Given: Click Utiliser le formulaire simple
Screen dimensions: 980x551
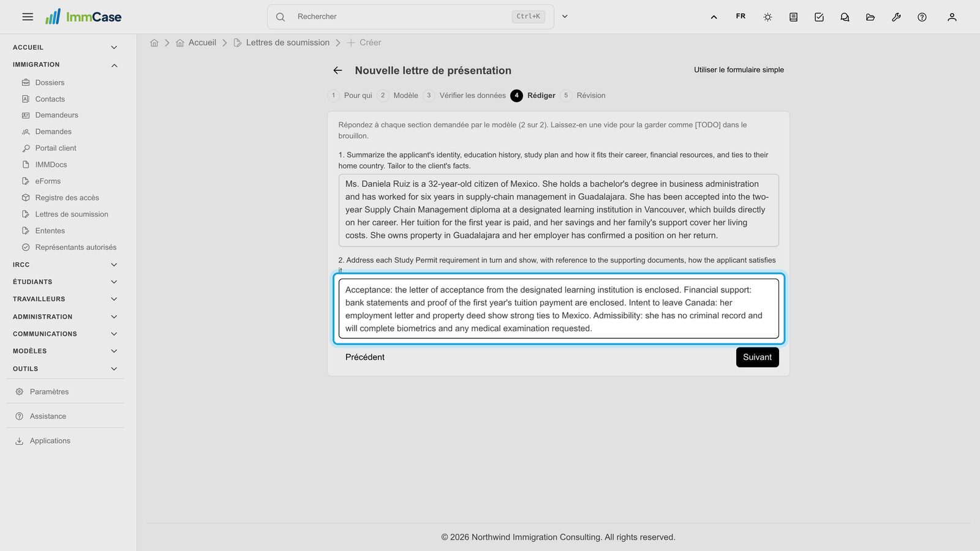Looking at the screenshot, I should (x=739, y=70).
